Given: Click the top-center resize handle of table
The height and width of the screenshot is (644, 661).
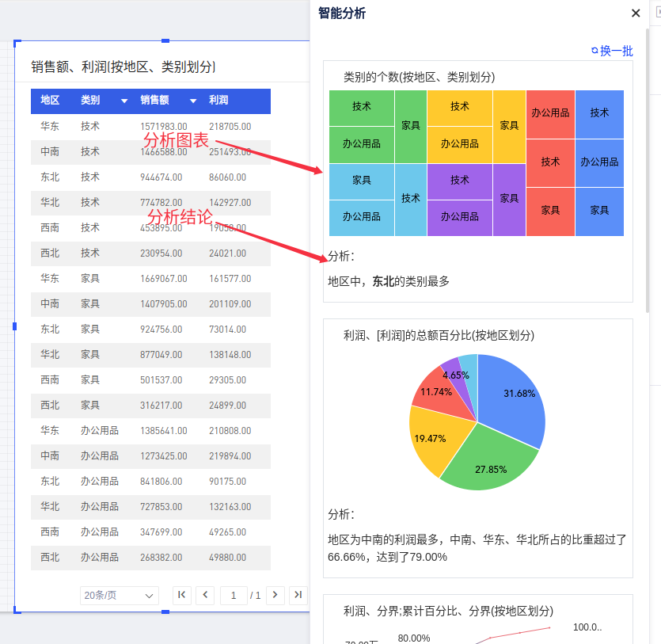Looking at the screenshot, I should (x=165, y=40).
